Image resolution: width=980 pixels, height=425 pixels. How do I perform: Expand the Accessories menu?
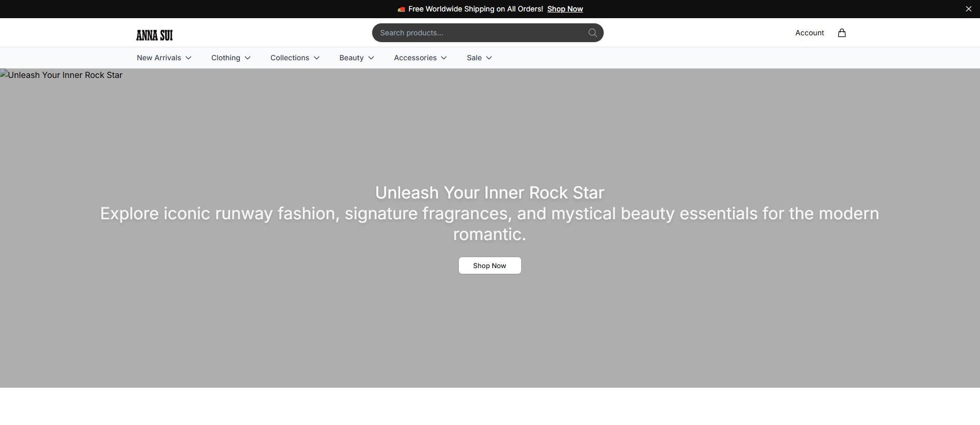420,58
